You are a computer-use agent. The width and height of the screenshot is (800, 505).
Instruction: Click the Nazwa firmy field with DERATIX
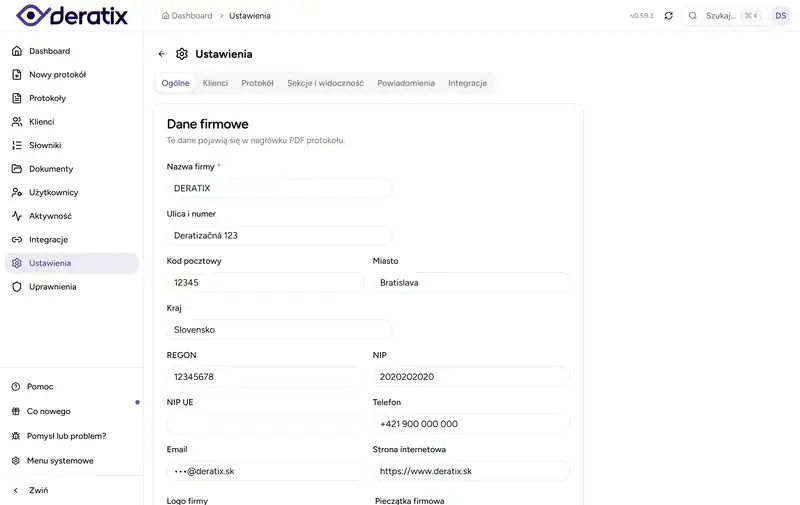[x=279, y=188]
